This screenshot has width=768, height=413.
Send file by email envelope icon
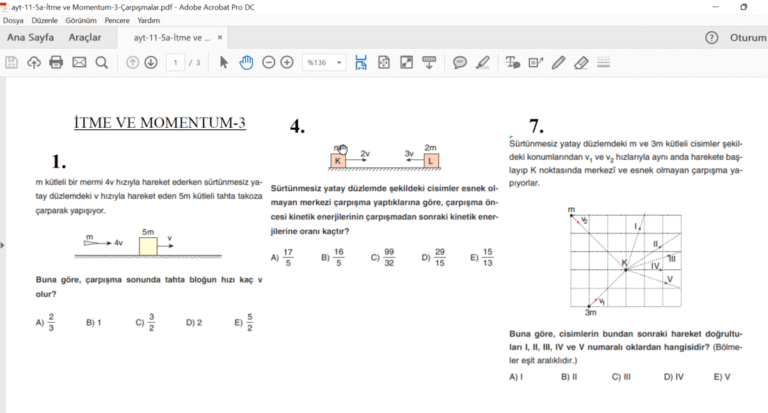point(79,63)
